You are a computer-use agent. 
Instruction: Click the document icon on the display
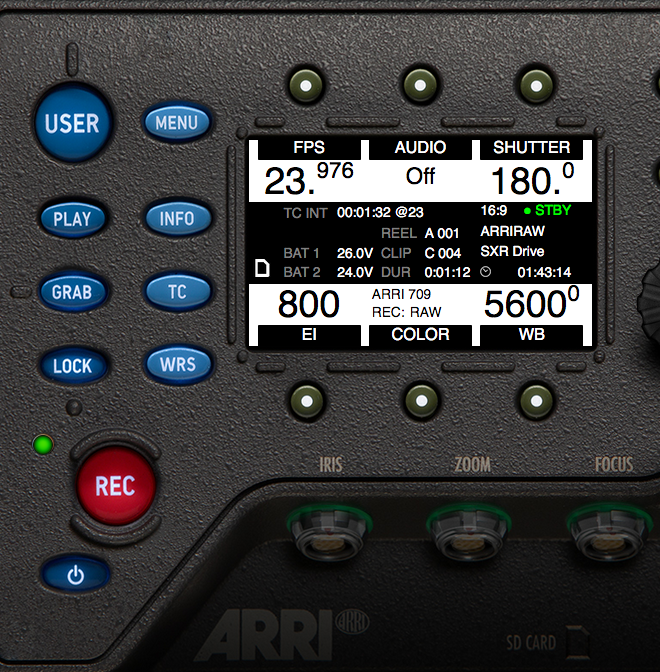(262, 268)
